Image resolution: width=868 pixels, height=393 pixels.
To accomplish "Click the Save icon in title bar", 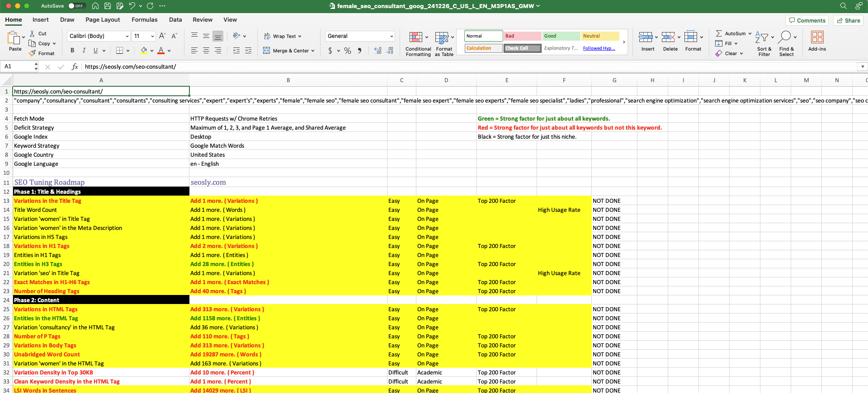I will pyautogui.click(x=108, y=6).
